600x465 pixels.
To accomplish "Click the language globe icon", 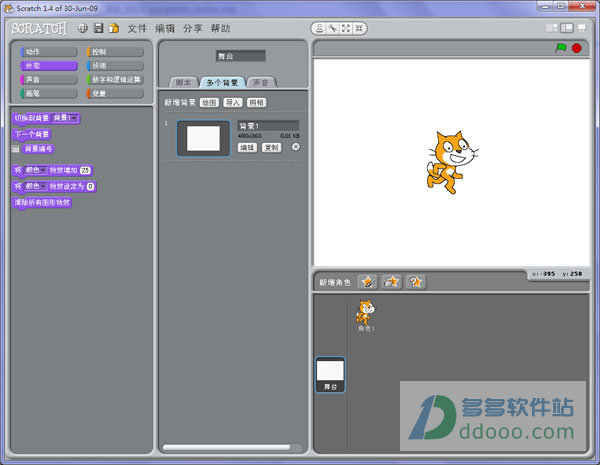I will pos(83,28).
